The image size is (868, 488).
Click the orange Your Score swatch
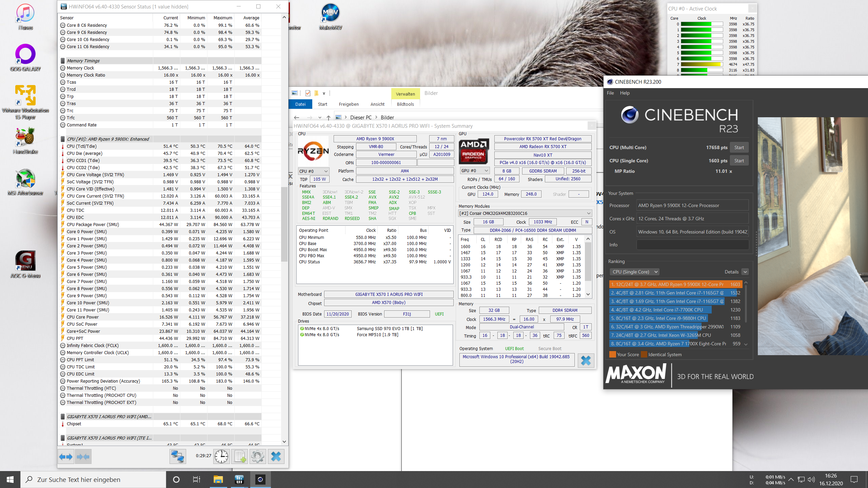(x=612, y=354)
